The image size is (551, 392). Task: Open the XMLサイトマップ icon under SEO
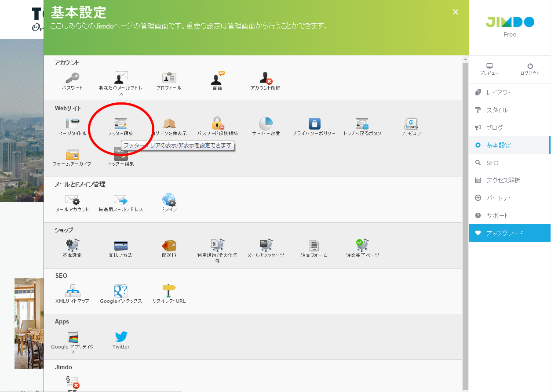pyautogui.click(x=72, y=291)
